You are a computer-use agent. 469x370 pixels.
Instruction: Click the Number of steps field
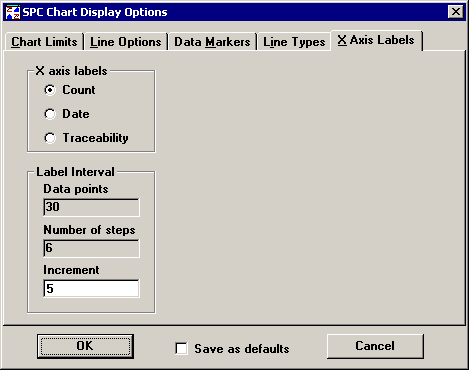91,248
